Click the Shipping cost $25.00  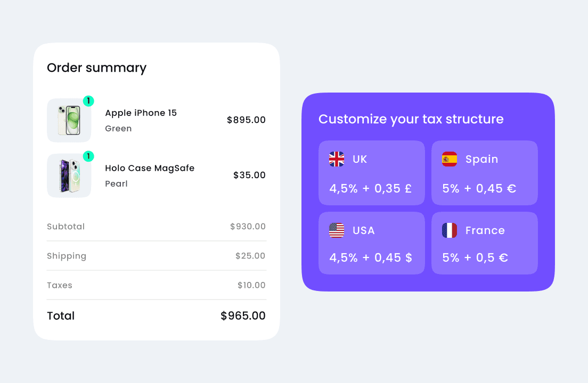[x=250, y=256]
